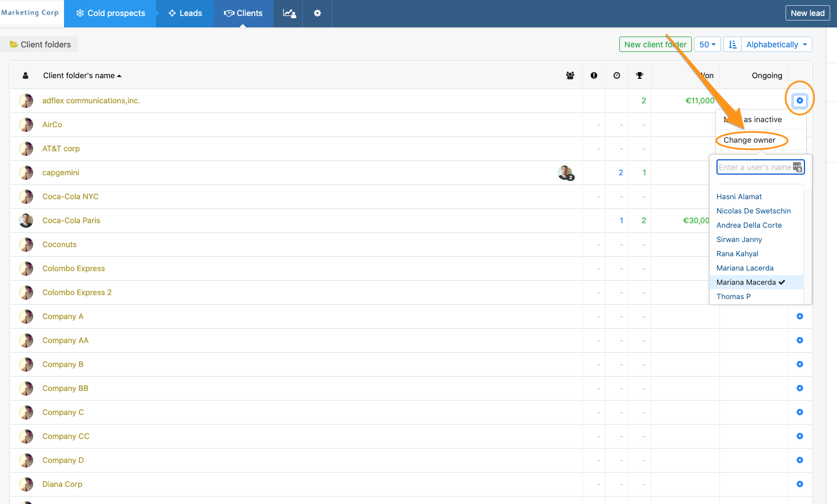
Task: Switch to the Leads tab
Action: [185, 13]
